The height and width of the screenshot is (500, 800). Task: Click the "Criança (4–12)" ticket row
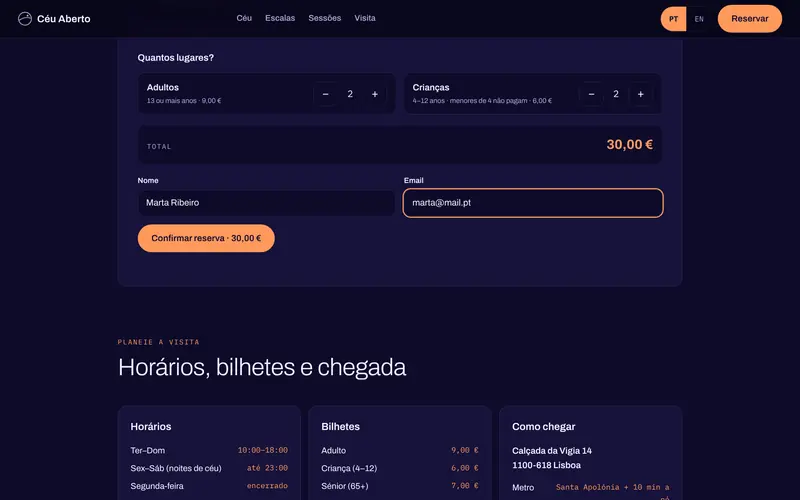click(x=400, y=468)
